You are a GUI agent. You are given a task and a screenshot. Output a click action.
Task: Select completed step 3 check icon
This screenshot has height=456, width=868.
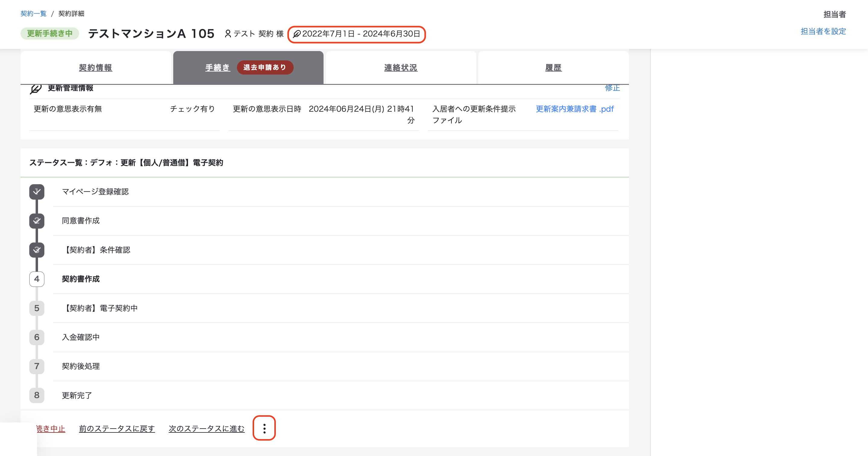coord(37,250)
